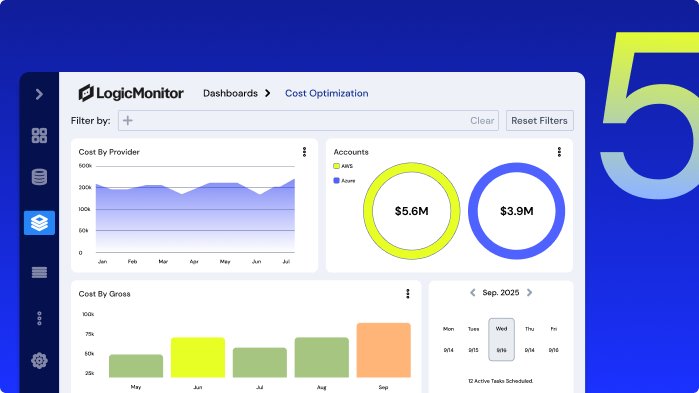699x393 pixels.
Task: Click the $3.9M Azure donut chart
Action: click(516, 211)
